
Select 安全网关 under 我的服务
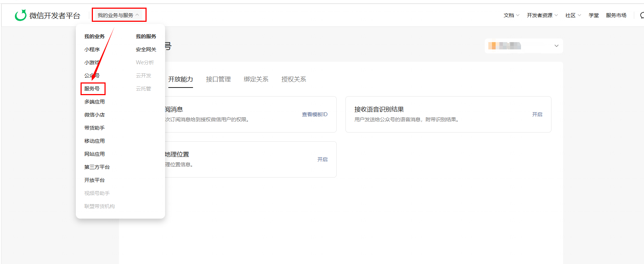coord(146,49)
